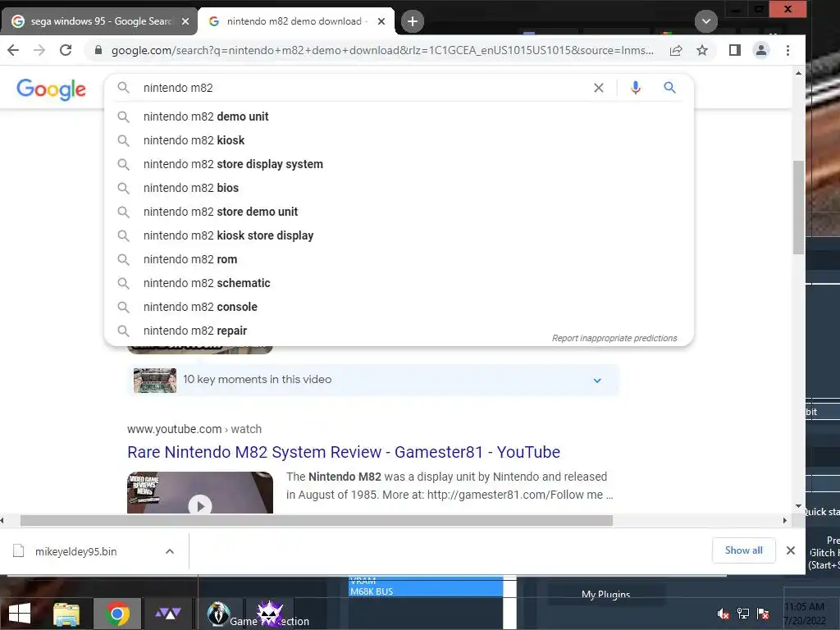Click the muted volume tray icon

point(724,614)
